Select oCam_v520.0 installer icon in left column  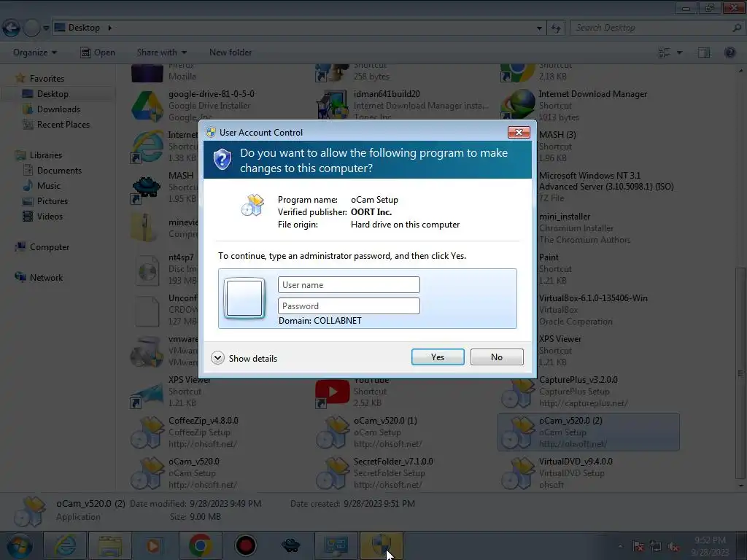click(x=147, y=473)
